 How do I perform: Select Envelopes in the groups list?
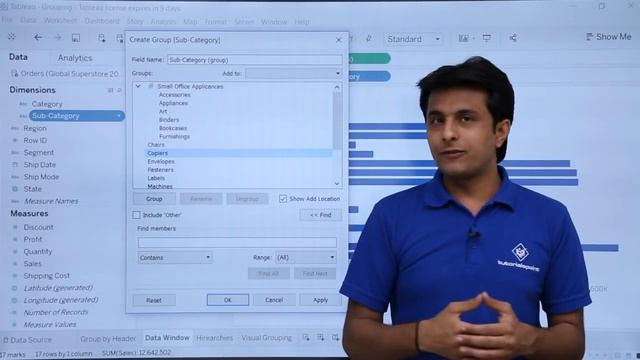point(161,162)
